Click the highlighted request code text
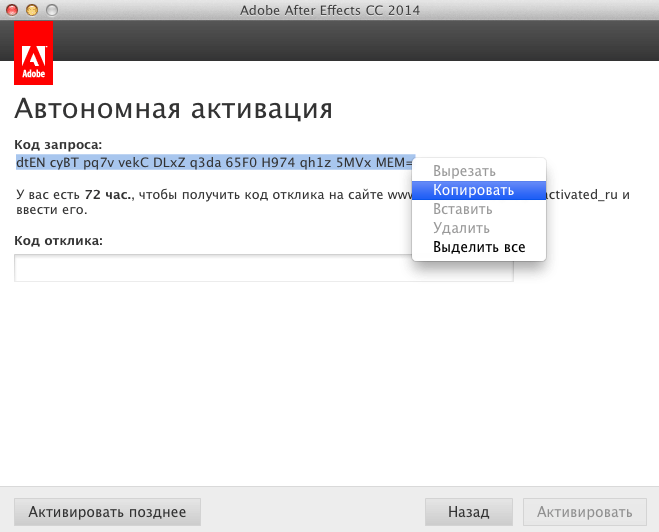This screenshot has height=532, width=659. pyautogui.click(x=215, y=162)
